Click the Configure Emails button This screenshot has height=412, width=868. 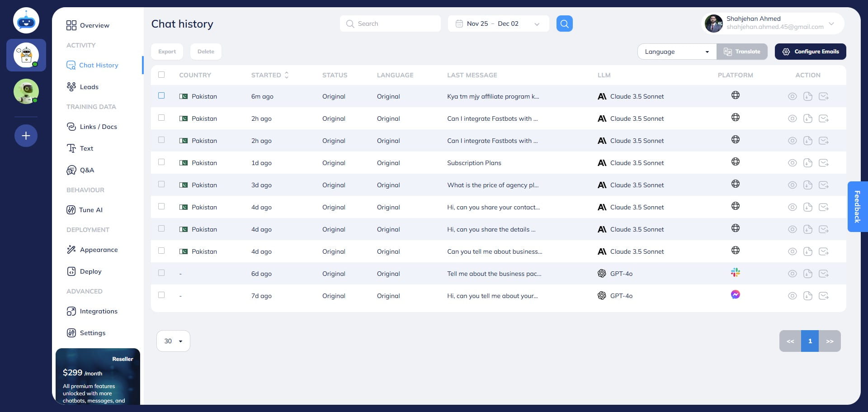(810, 51)
